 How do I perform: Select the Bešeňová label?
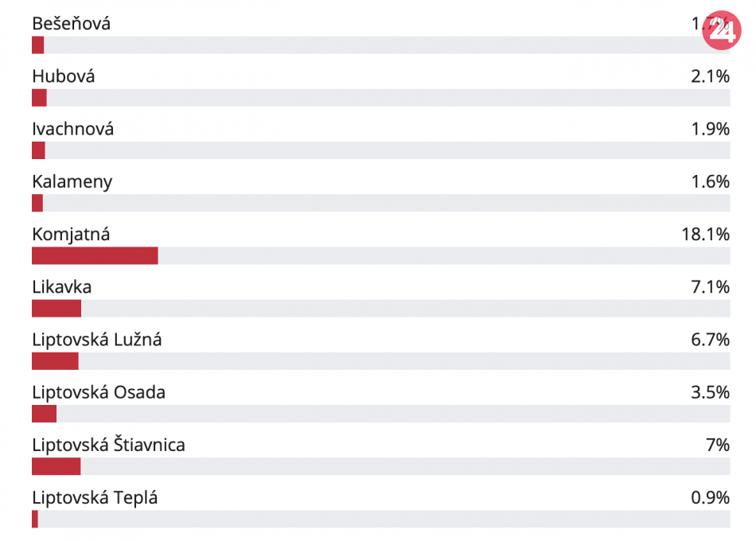click(72, 24)
